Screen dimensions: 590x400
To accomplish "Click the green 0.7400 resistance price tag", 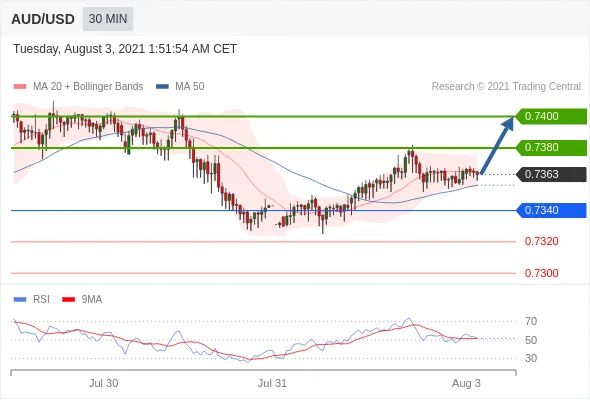I will pyautogui.click(x=551, y=116).
